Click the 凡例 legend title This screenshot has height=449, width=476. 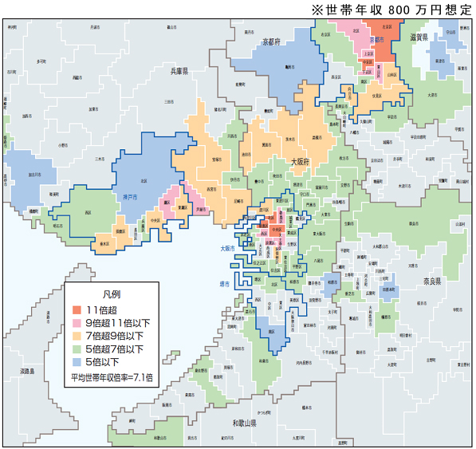112,293
